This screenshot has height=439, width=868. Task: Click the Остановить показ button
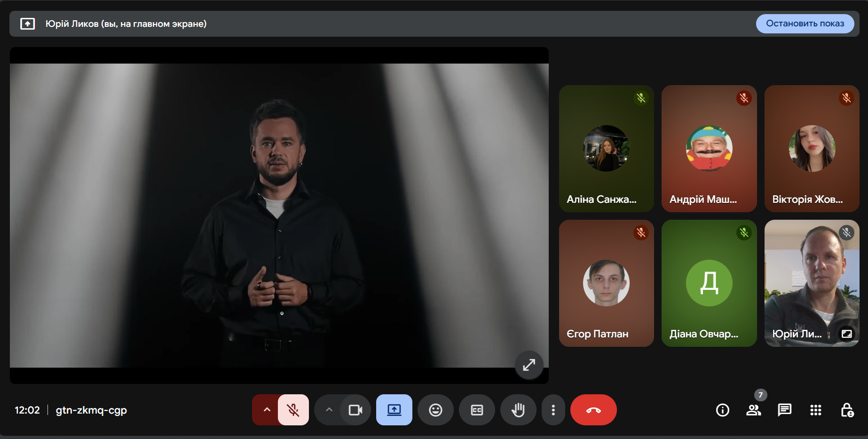click(805, 24)
